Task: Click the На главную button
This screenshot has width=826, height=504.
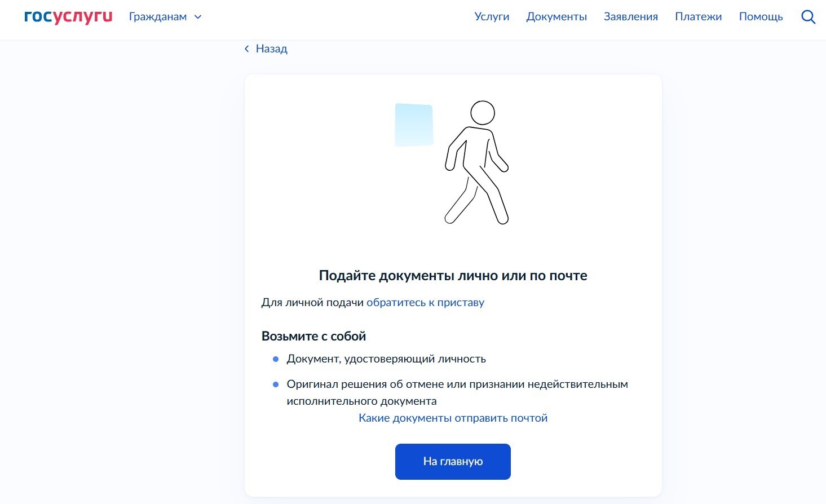Action: [452, 461]
